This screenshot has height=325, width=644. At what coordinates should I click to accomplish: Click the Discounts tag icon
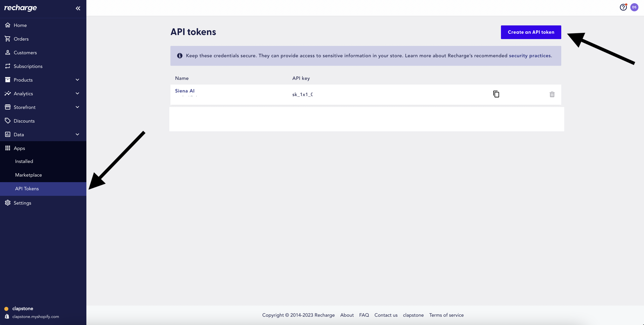tap(8, 121)
